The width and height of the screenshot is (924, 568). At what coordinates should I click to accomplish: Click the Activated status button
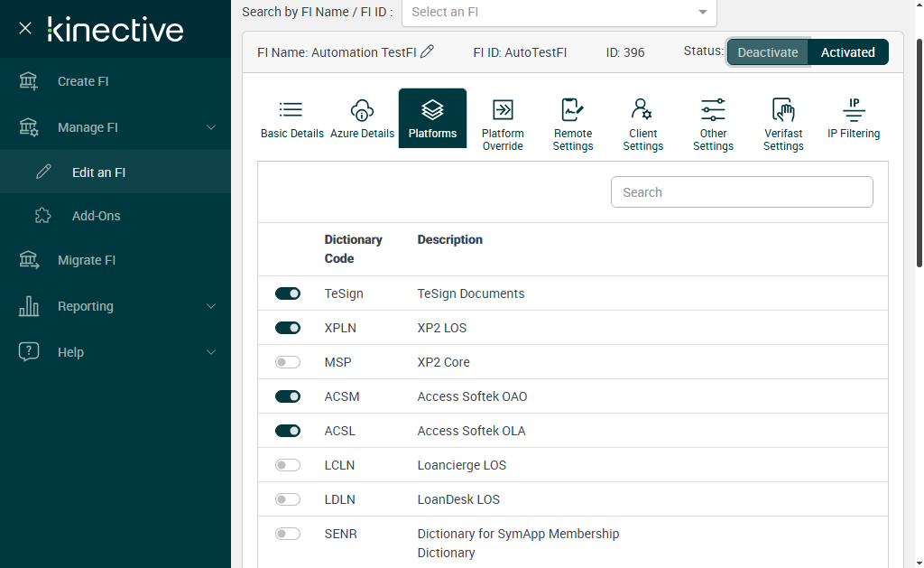click(x=848, y=51)
